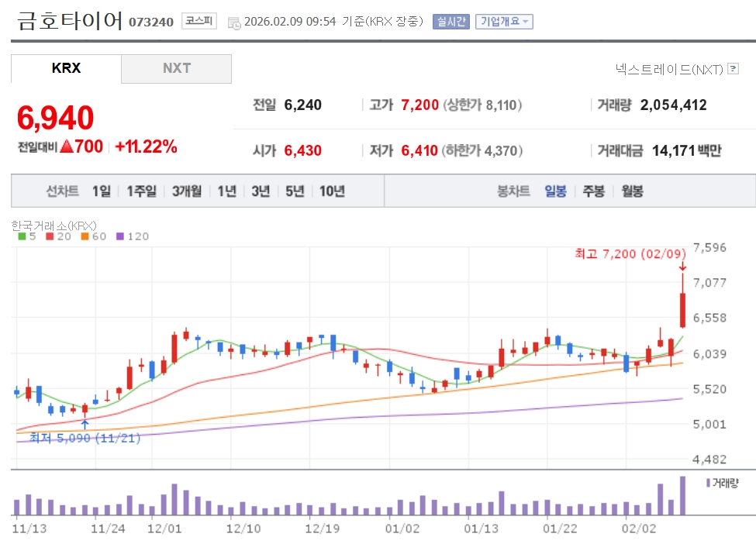Click the red 최고 7,200 arrow marker
The width and height of the screenshot is (756, 551).
pyautogui.click(x=682, y=266)
